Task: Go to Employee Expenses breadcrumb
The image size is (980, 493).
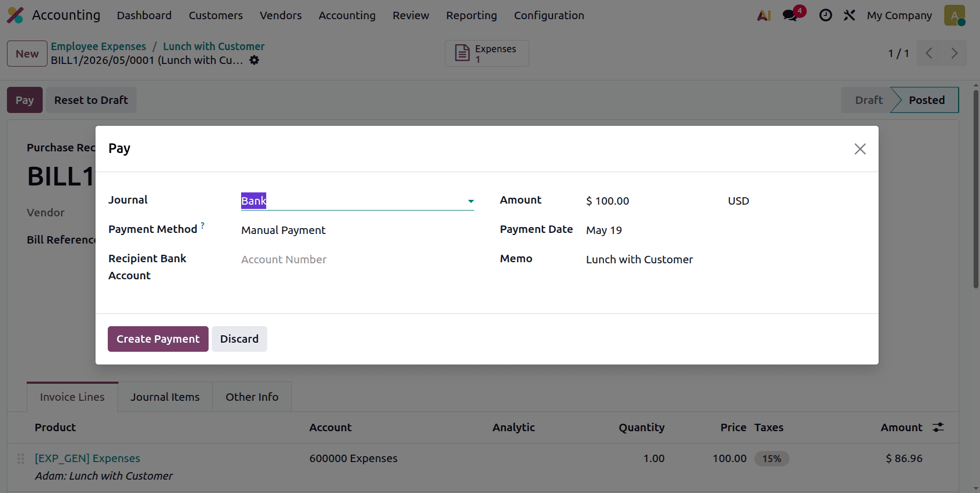Action: coord(98,46)
